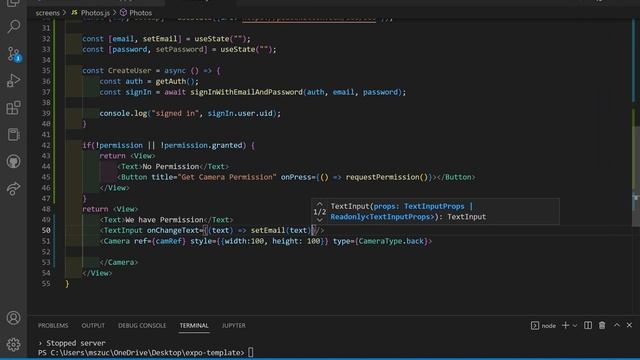Maximize the panel with the up chevron

coord(617,325)
